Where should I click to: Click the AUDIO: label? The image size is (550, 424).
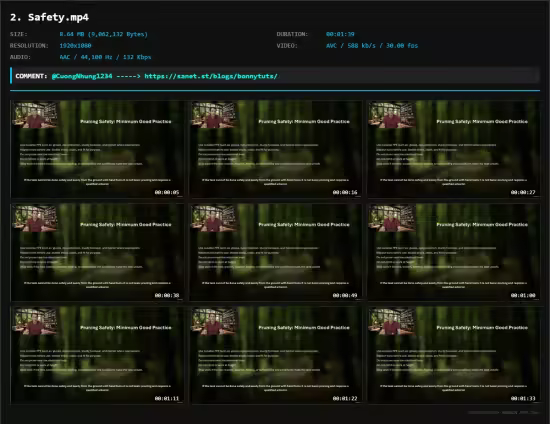click(x=20, y=57)
